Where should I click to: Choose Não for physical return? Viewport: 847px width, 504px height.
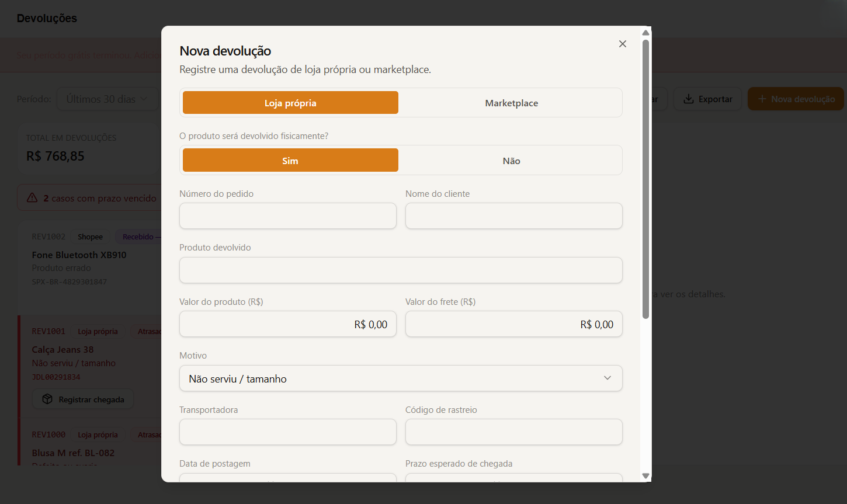[512, 160]
